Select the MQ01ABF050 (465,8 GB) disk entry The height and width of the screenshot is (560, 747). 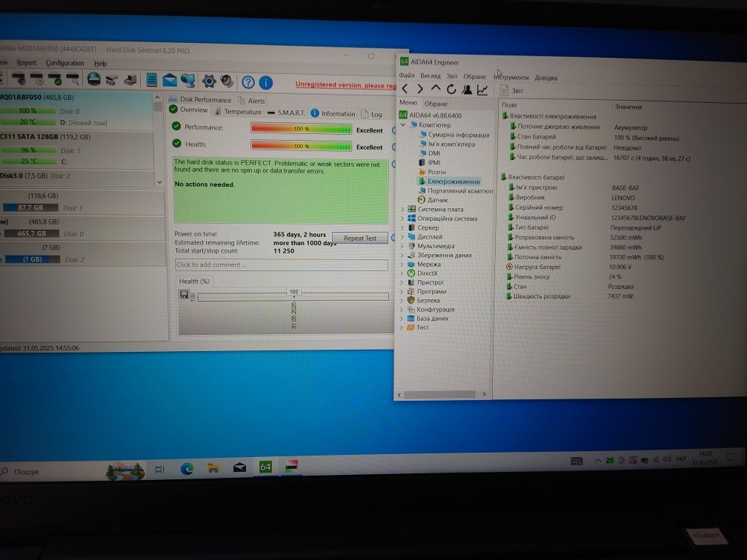coord(76,110)
